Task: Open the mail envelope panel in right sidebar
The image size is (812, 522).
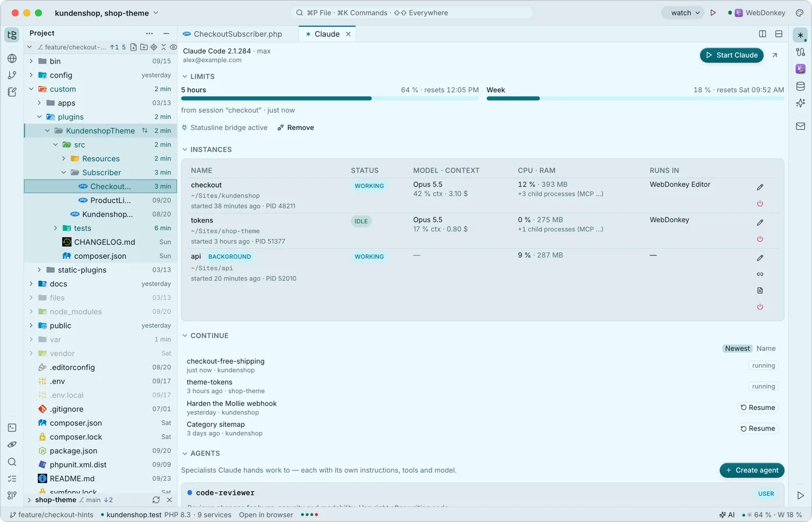Action: [800, 126]
